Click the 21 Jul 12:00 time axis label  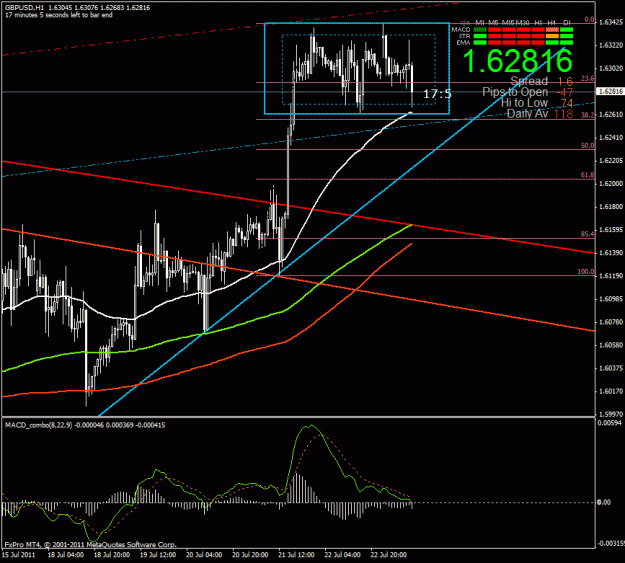[296, 555]
